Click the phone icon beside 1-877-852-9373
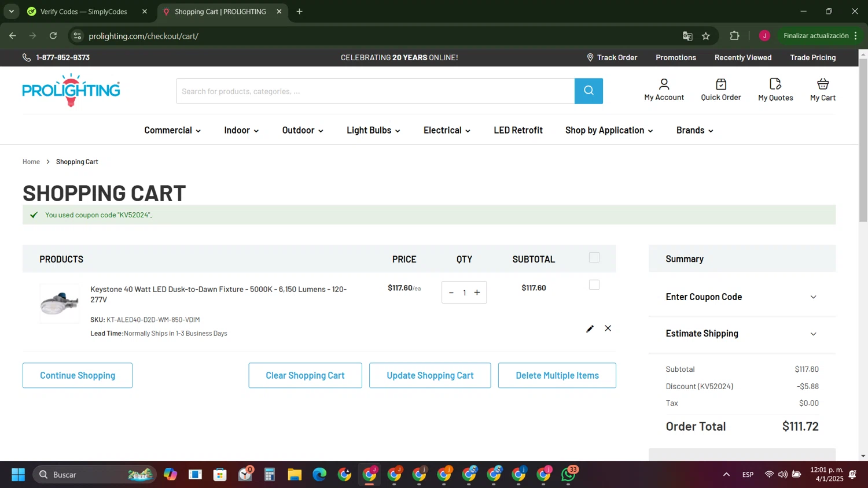Viewport: 868px width, 488px height. click(27, 58)
